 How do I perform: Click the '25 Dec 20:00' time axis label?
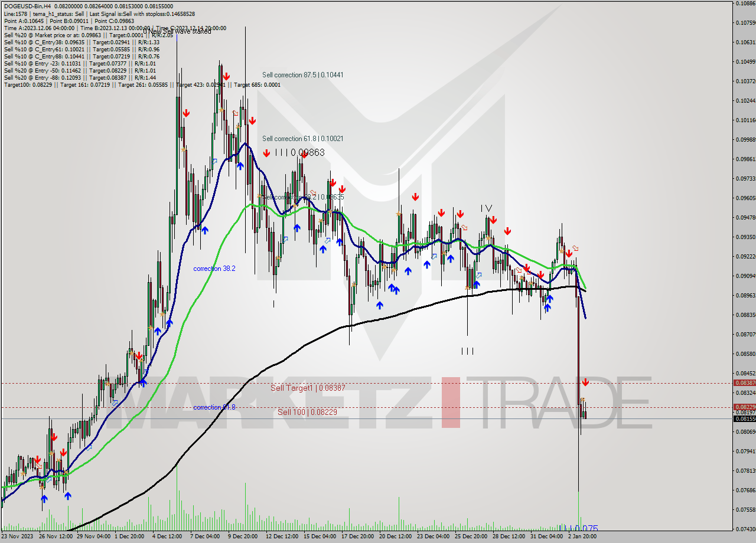(x=471, y=536)
